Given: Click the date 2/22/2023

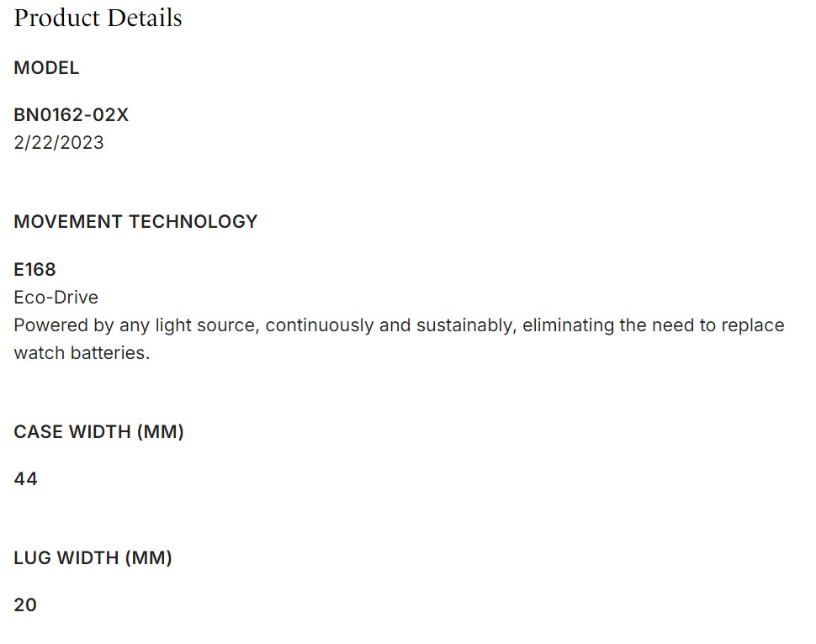Looking at the screenshot, I should [x=59, y=142].
